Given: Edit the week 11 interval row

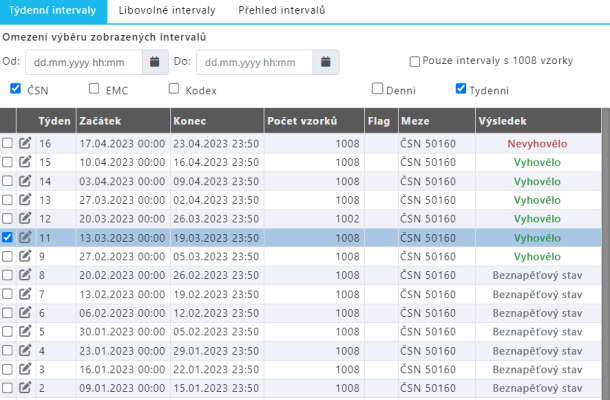Looking at the screenshot, I should click(x=26, y=238).
